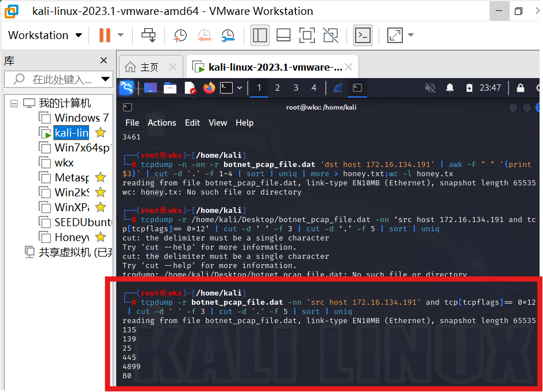Select the Win7x64sp virtual machine

[x=82, y=148]
